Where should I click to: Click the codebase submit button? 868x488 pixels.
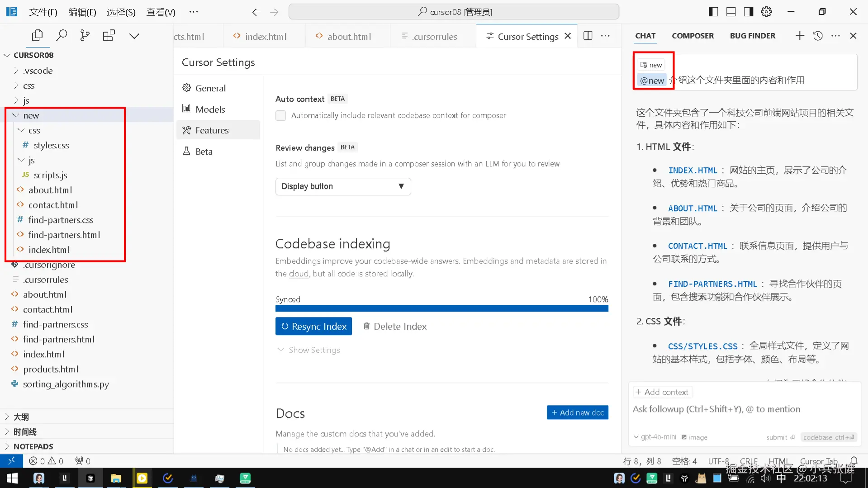point(828,437)
